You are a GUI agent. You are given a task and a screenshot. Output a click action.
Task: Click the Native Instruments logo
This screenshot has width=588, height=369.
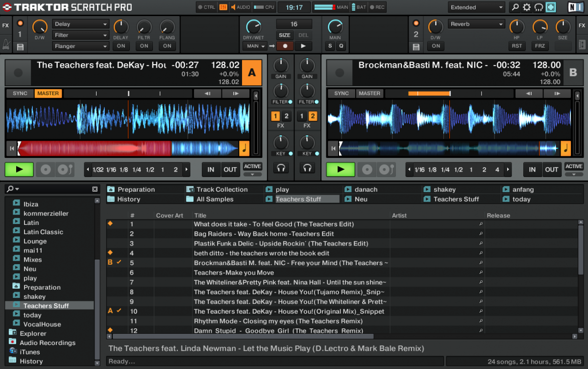[575, 7]
